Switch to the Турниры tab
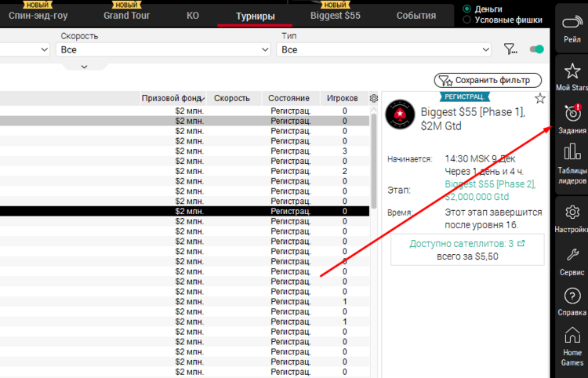The height and width of the screenshot is (378, 588). tap(255, 16)
